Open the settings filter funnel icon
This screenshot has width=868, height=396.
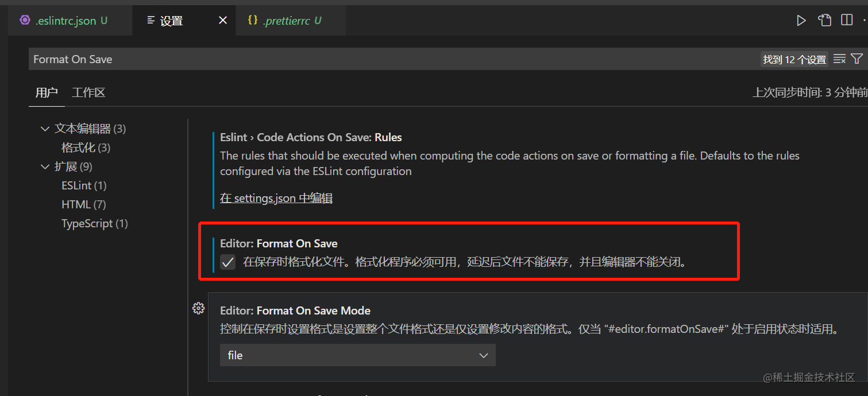857,59
